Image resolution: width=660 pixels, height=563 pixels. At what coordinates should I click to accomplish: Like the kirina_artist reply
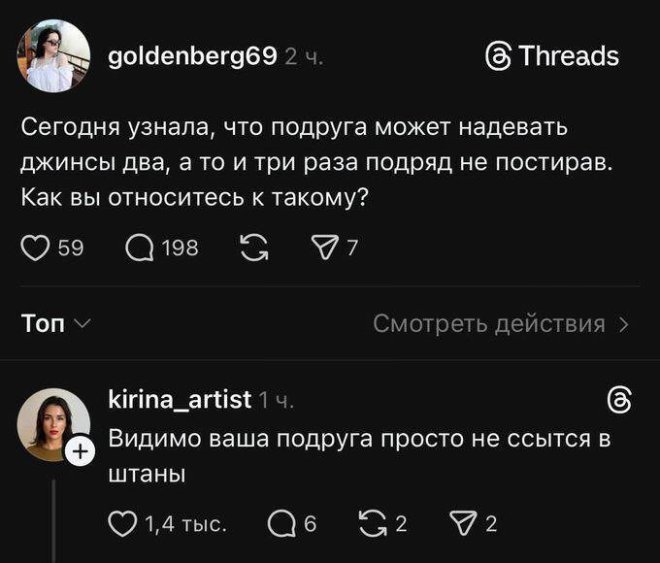[x=121, y=523]
